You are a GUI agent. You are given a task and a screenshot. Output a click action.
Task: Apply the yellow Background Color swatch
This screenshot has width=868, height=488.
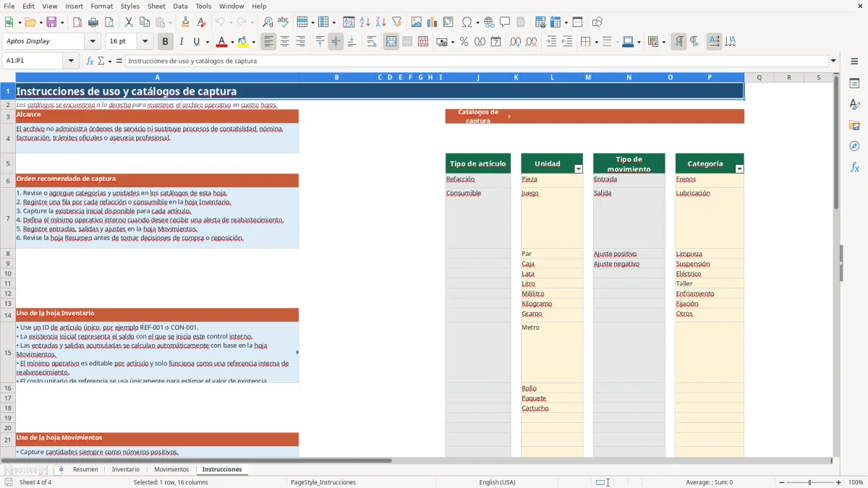(x=242, y=42)
